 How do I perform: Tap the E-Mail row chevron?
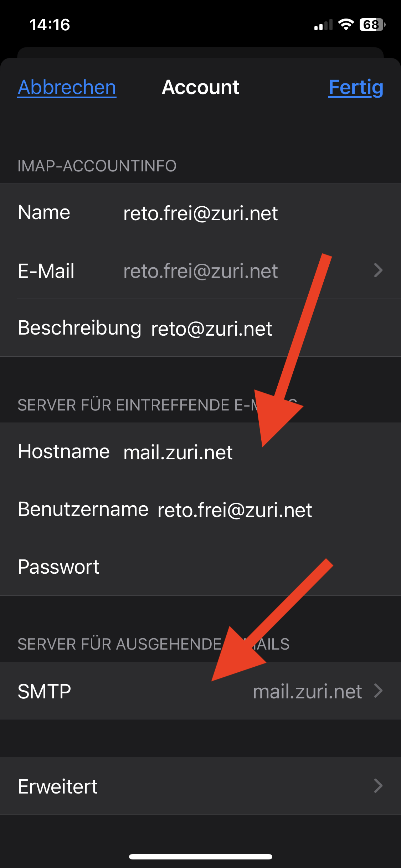click(x=378, y=270)
